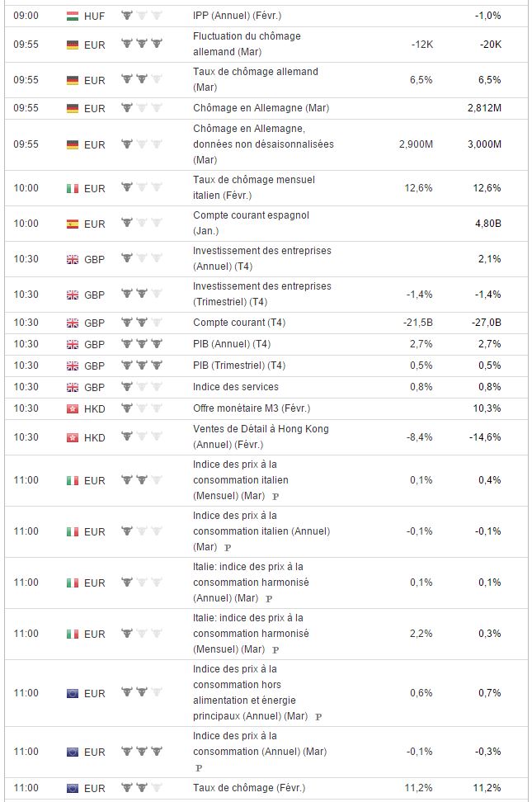This screenshot has width=532, height=802.
Task: Open the Fluctuation du chômage allemand event
Action: [247, 43]
